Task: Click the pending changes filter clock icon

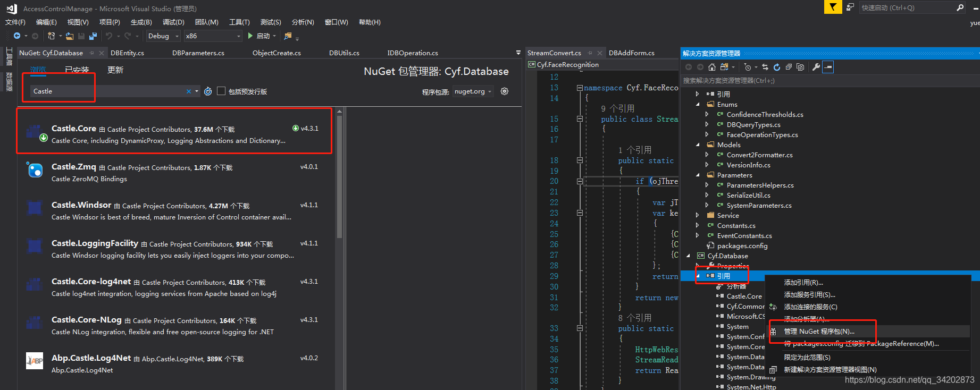Action: [748, 67]
